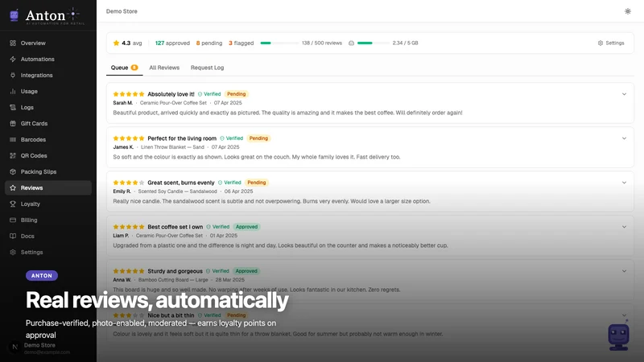The width and height of the screenshot is (644, 362).
Task: Click the Logs icon in sidebar
Action: 13,107
